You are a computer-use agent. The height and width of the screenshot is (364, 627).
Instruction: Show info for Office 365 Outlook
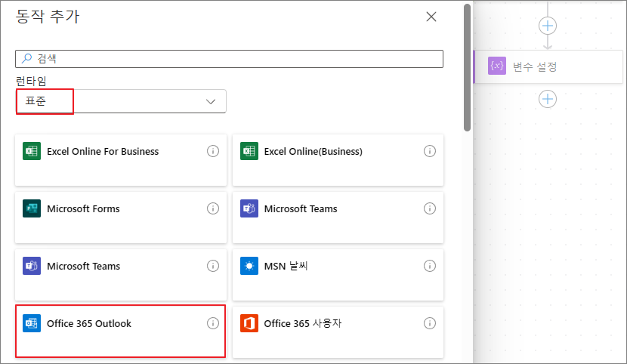[x=213, y=323]
